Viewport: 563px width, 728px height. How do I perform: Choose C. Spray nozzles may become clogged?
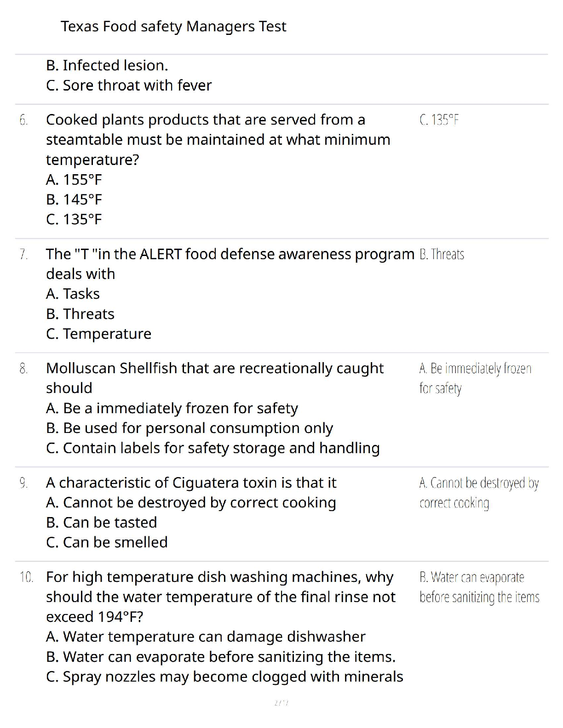pyautogui.click(x=224, y=677)
